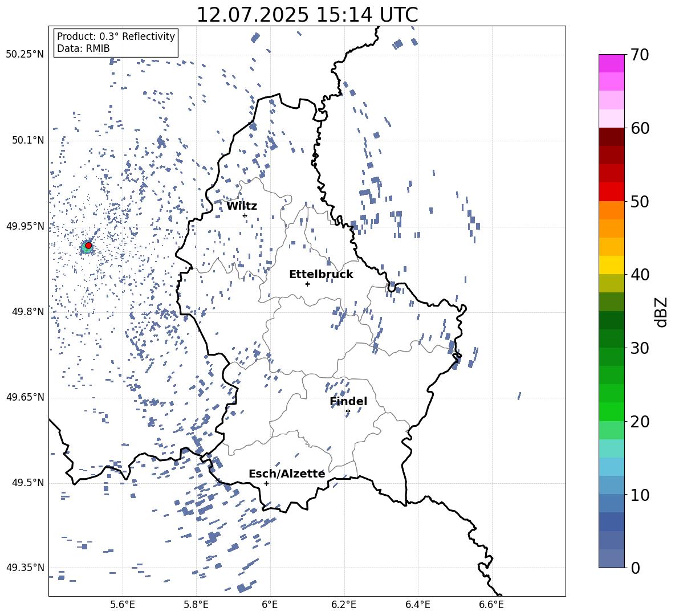Viewport: 675px width, 616px height.
Task: Click the 6°E longitude label
Action: click(x=270, y=605)
